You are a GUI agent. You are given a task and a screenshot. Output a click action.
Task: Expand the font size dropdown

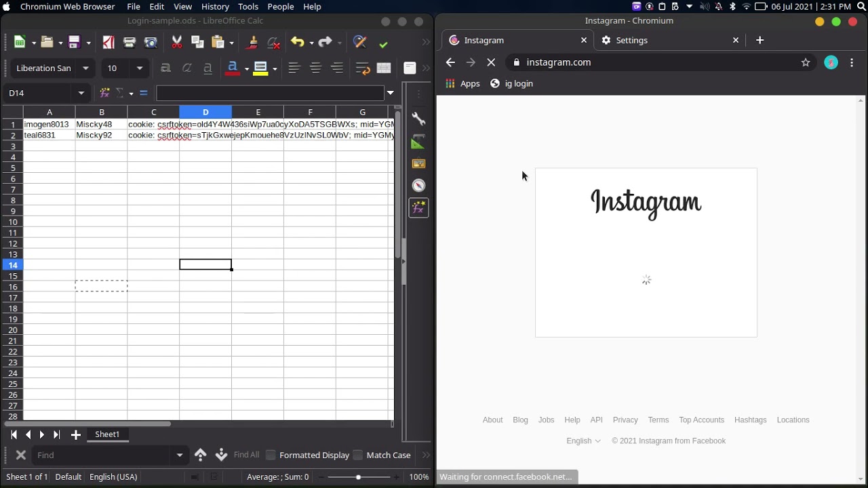(140, 68)
